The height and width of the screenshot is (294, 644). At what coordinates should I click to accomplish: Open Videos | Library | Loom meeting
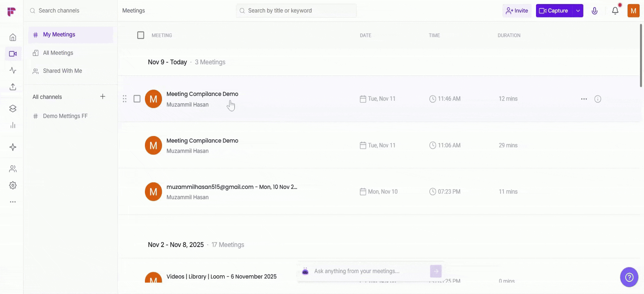tap(221, 277)
